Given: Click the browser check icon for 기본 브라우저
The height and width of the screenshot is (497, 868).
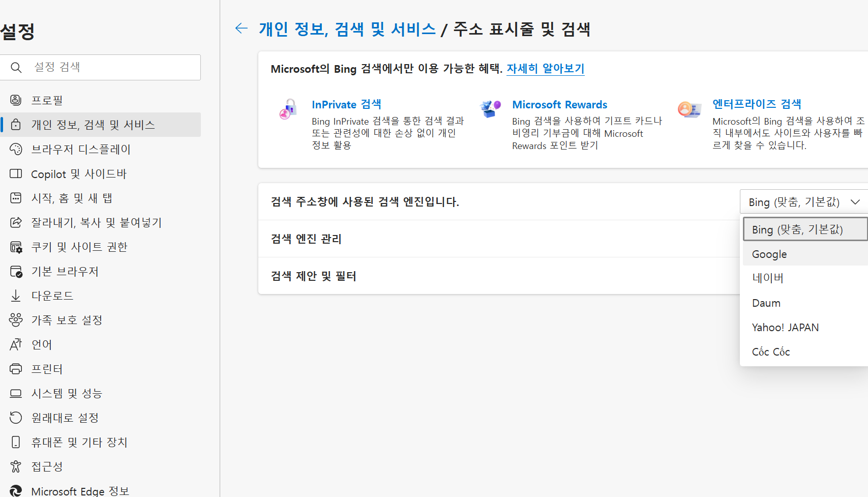Looking at the screenshot, I should click(x=16, y=271).
